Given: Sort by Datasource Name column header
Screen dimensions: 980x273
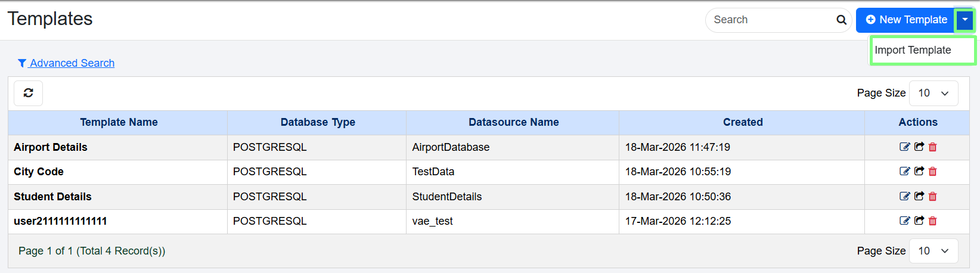Looking at the screenshot, I should coord(514,122).
